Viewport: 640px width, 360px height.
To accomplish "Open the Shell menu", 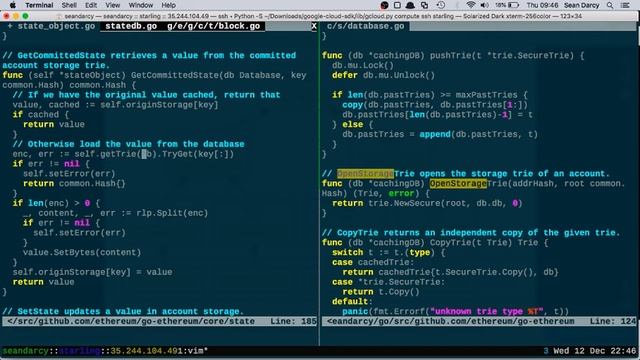I will pyautogui.click(x=69, y=5).
